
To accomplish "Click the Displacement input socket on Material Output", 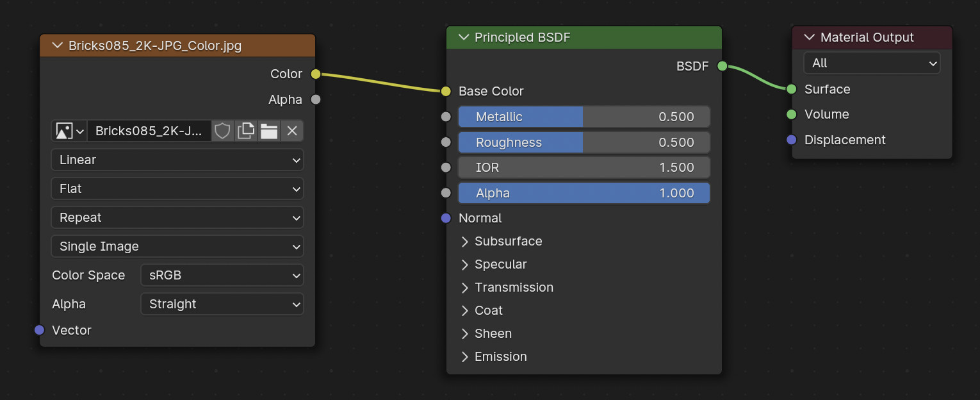I will (792, 140).
